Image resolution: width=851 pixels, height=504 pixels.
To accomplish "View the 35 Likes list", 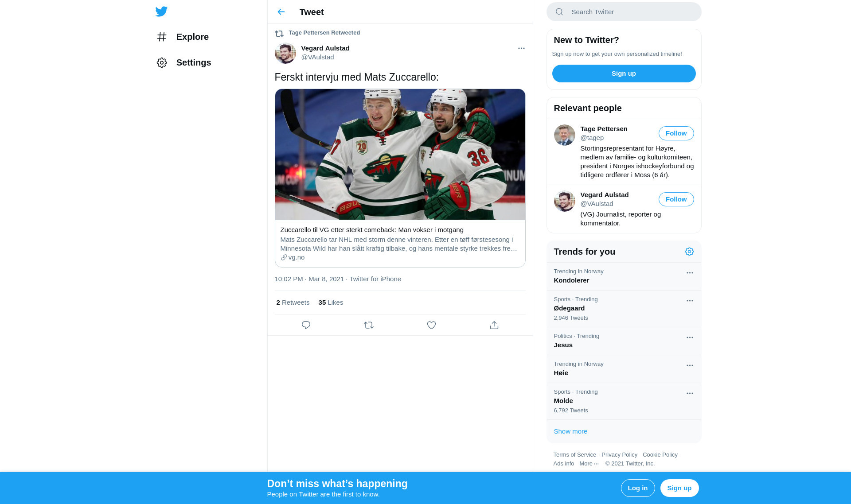I will [x=331, y=302].
